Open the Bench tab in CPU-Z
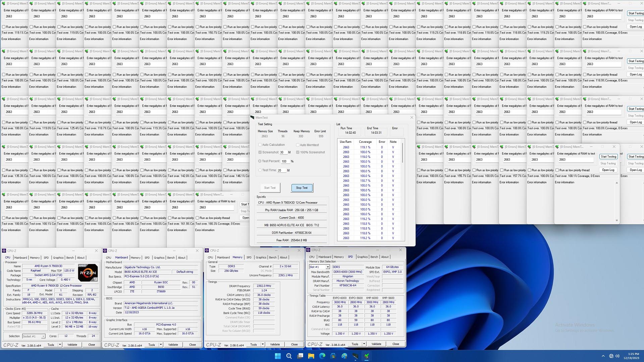 70,257
